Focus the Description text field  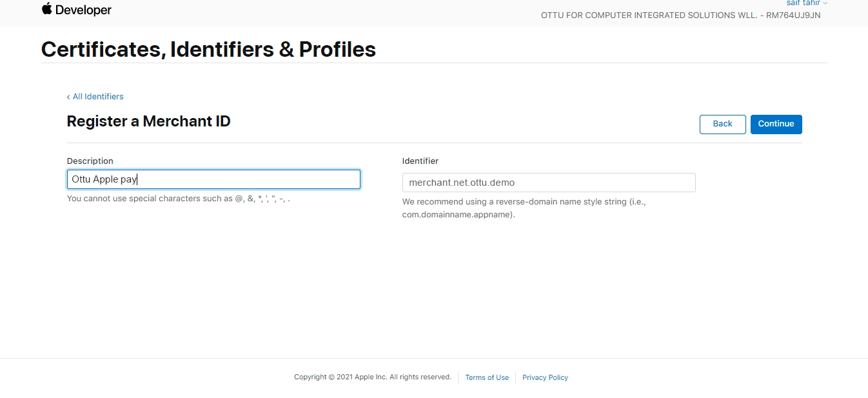213,179
